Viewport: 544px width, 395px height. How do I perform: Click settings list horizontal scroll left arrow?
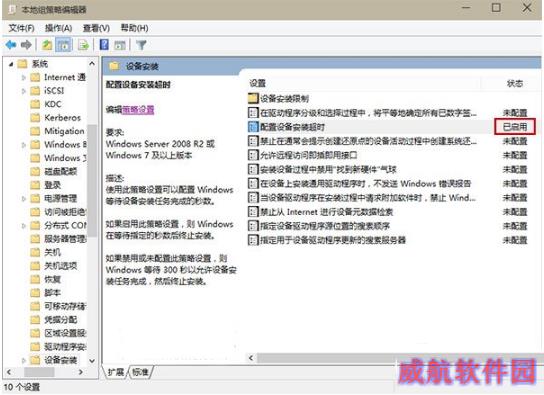[251, 358]
